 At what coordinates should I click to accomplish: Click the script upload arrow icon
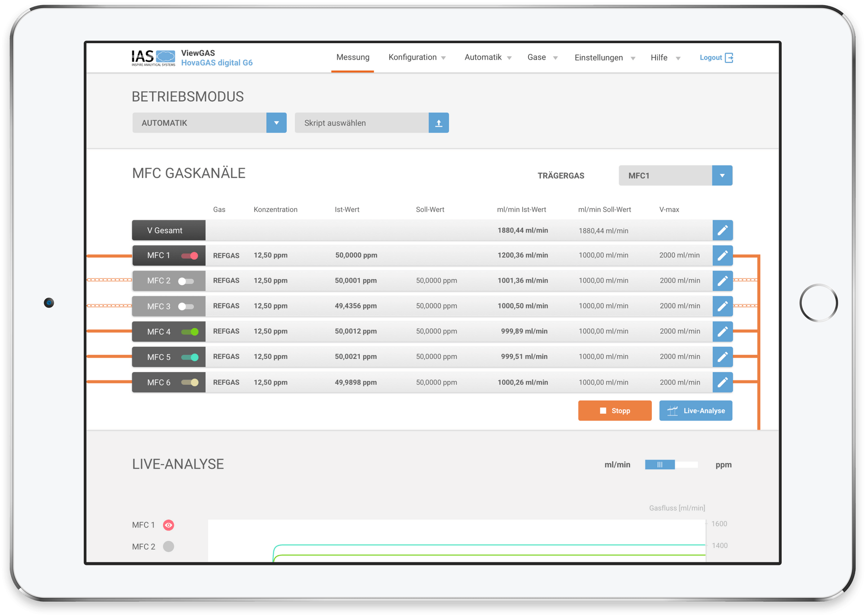point(439,123)
